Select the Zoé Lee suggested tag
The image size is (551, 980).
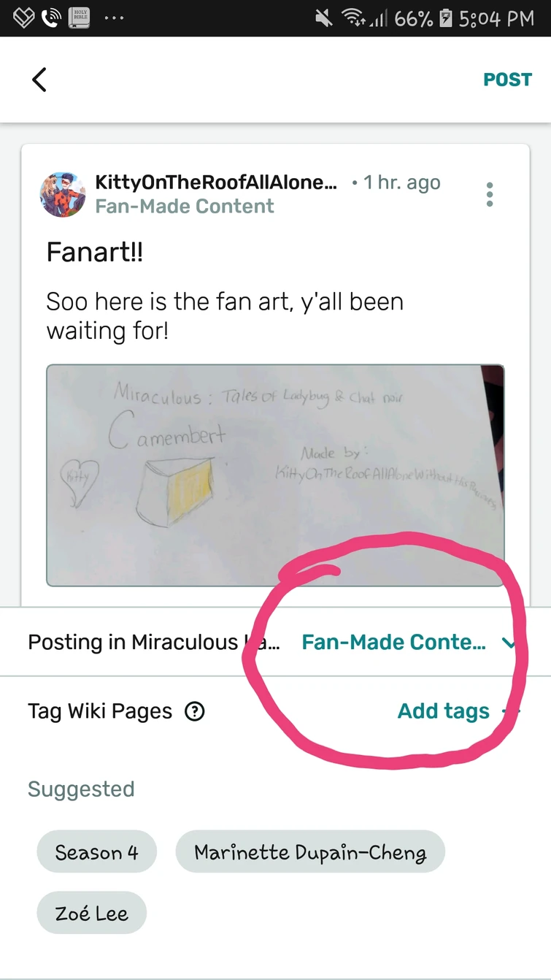(x=92, y=913)
